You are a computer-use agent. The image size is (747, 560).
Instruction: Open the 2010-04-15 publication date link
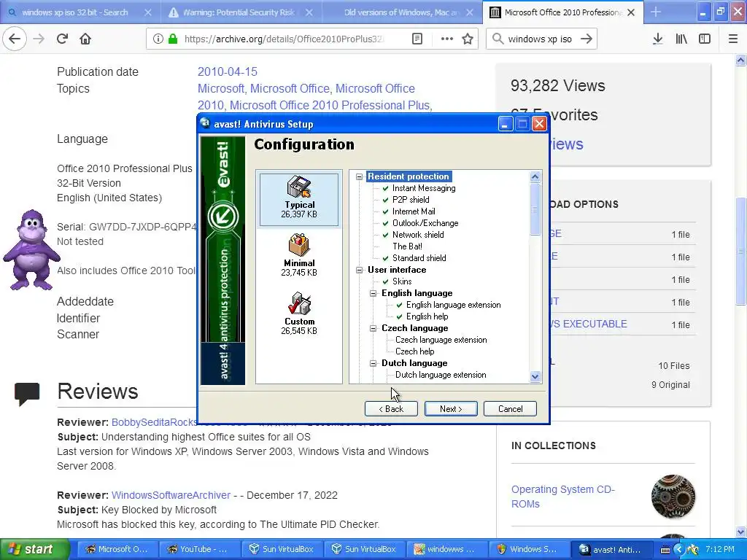[228, 72]
